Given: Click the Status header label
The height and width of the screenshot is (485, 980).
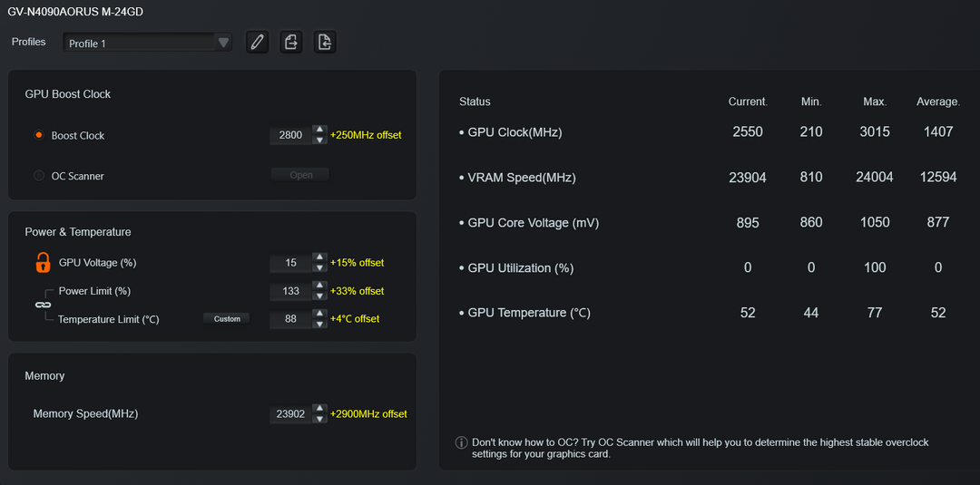Looking at the screenshot, I should point(475,102).
